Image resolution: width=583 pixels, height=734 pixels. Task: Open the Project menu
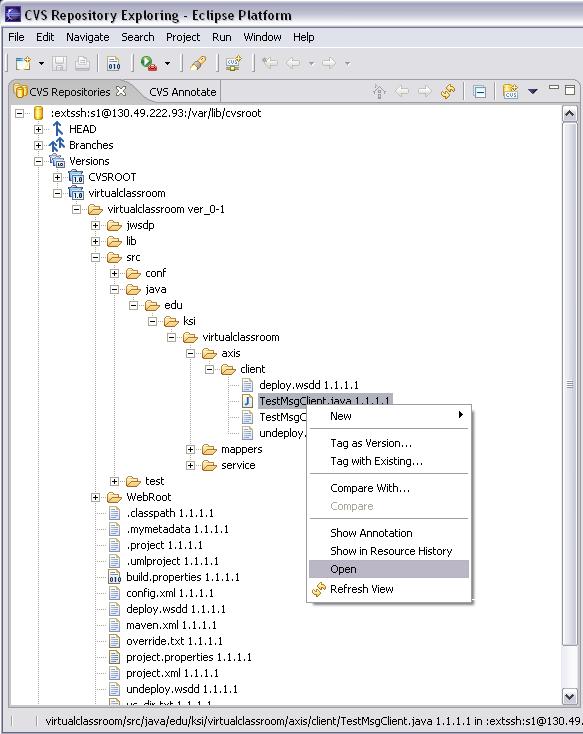[183, 37]
